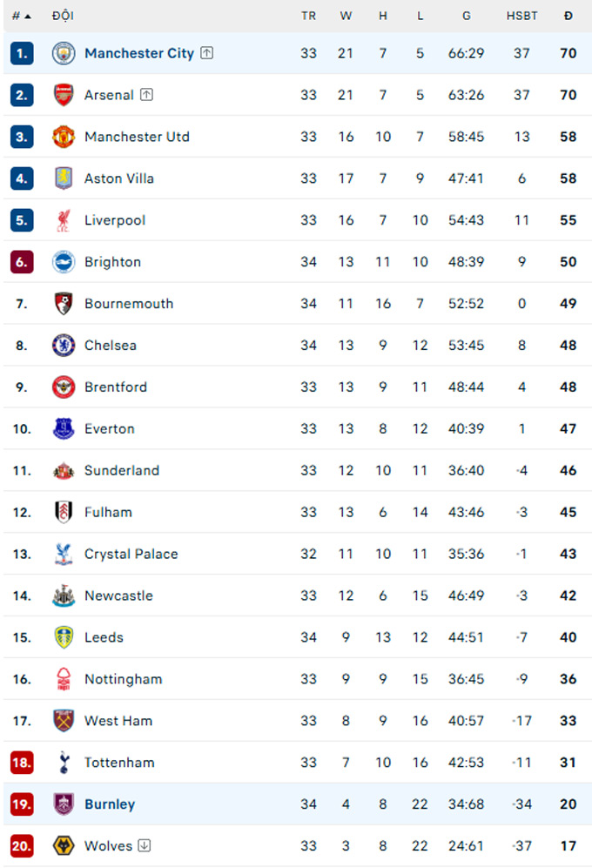Click the Wolves club crest

pos(64,846)
